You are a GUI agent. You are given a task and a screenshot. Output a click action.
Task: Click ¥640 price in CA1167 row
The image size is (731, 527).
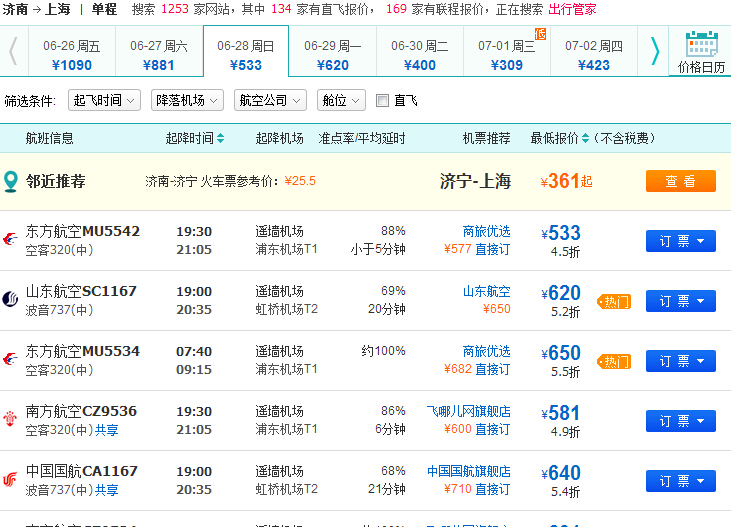[x=561, y=473]
